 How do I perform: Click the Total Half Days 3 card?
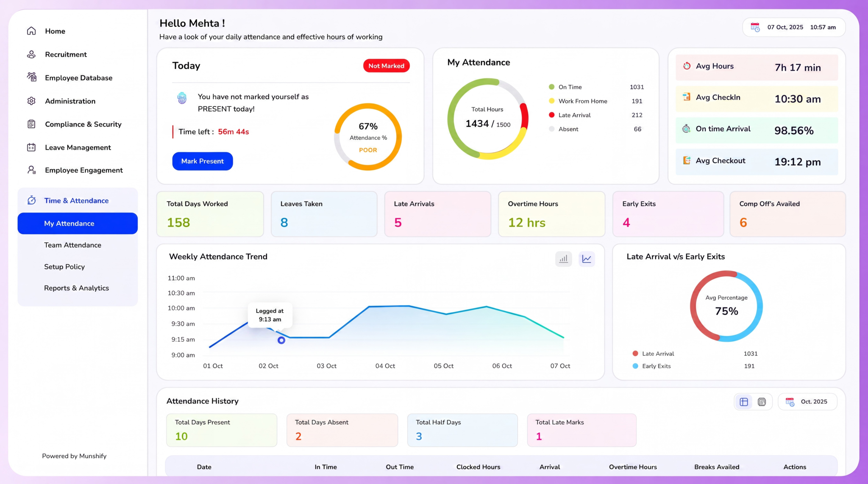pyautogui.click(x=462, y=430)
